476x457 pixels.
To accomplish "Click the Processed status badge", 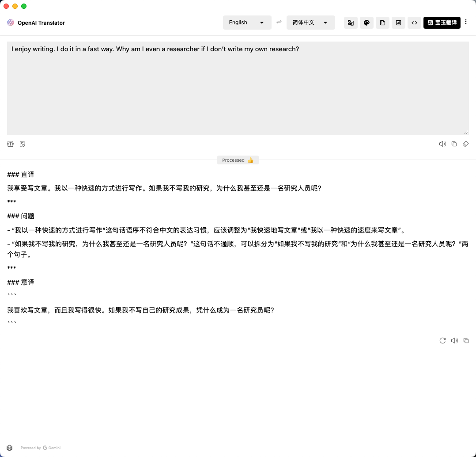I will [238, 160].
